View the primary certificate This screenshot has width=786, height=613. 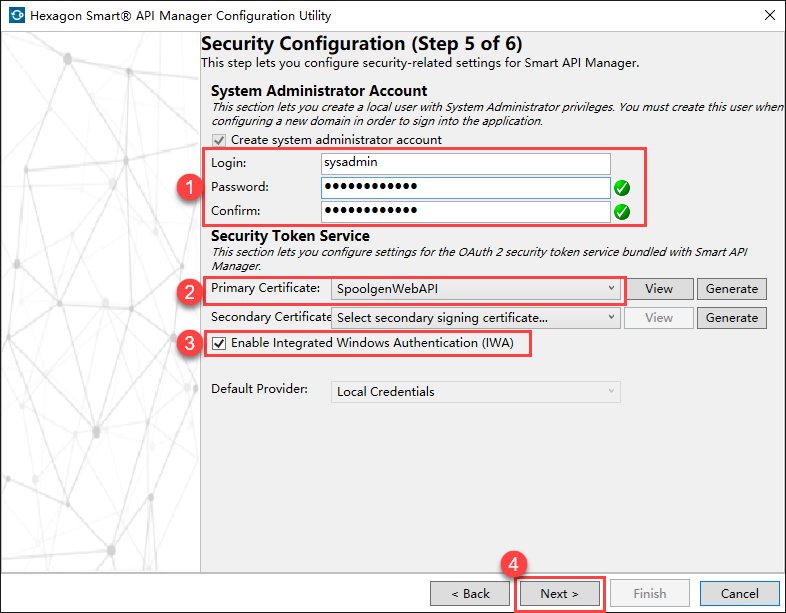point(658,289)
